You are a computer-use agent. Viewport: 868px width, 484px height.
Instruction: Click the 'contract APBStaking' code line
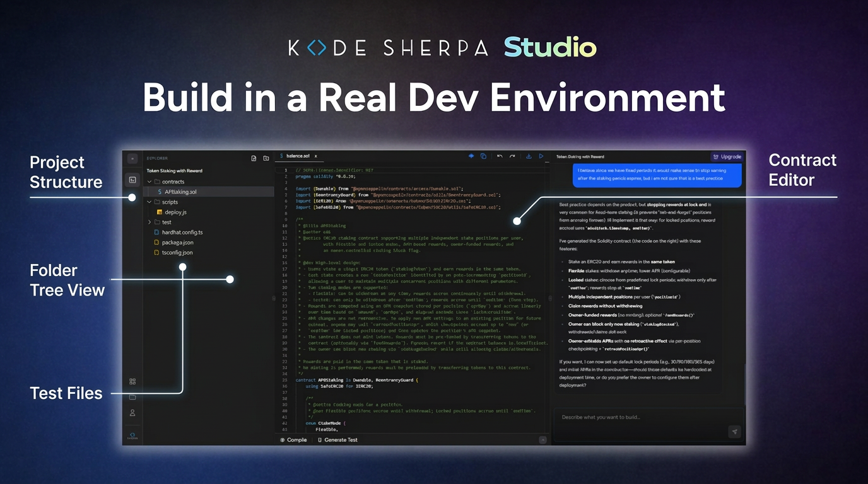click(358, 380)
